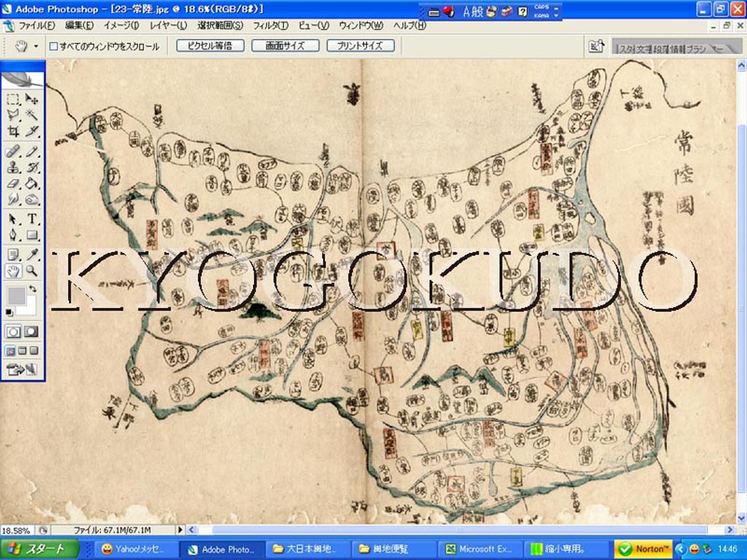Select the Polygonal Lasso tool

pyautogui.click(x=13, y=114)
